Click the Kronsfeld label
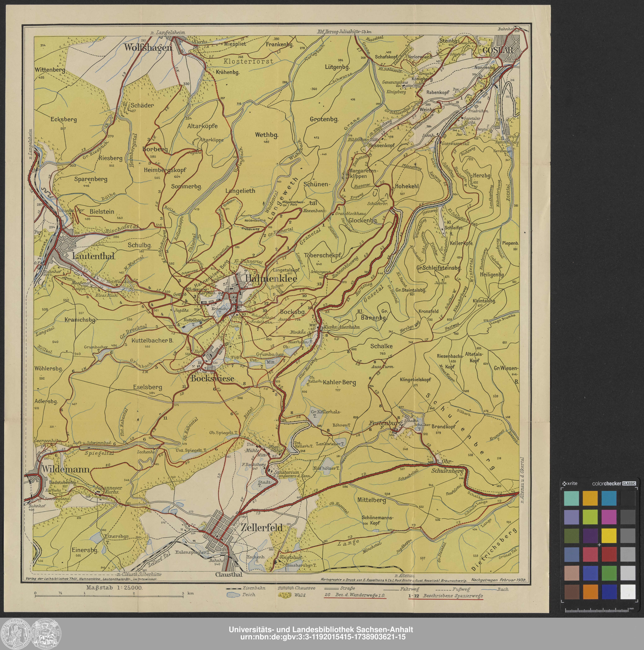The height and width of the screenshot is (650, 644). tap(429, 311)
